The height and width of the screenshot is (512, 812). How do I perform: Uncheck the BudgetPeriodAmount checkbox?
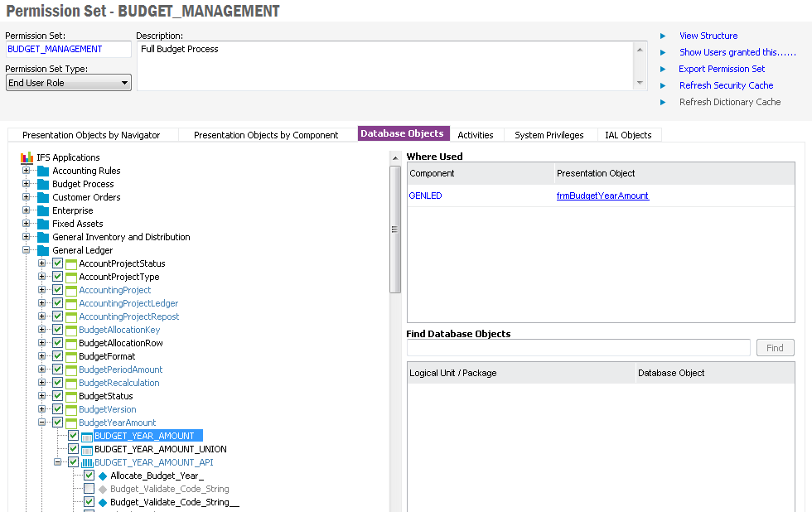57,370
